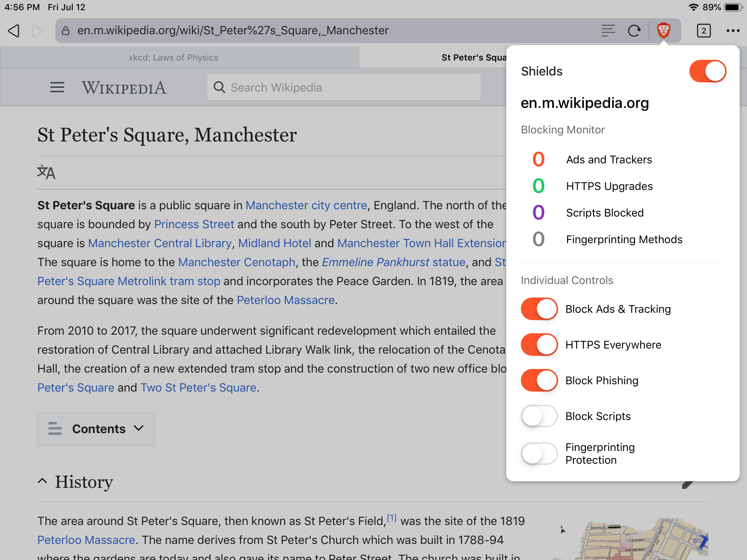Open the Peterloo Massacre link in intro

[x=286, y=300]
